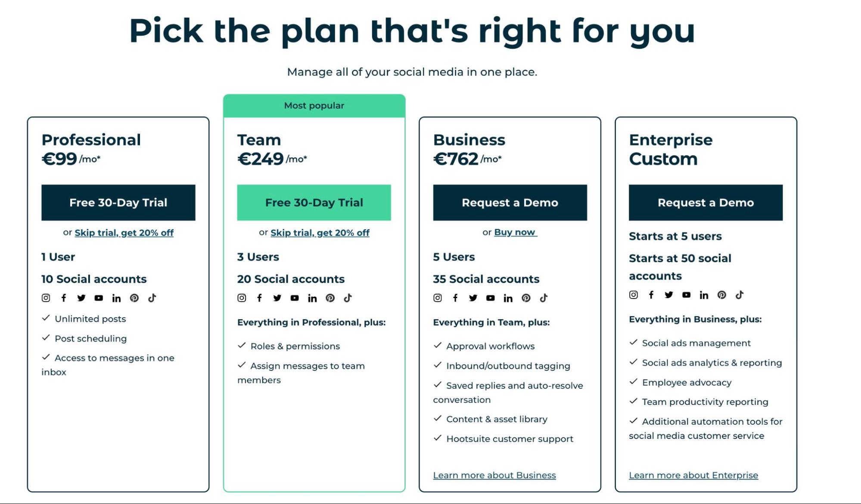Open Learn more about Enterprise link
The width and height of the screenshot is (861, 504).
click(x=693, y=476)
